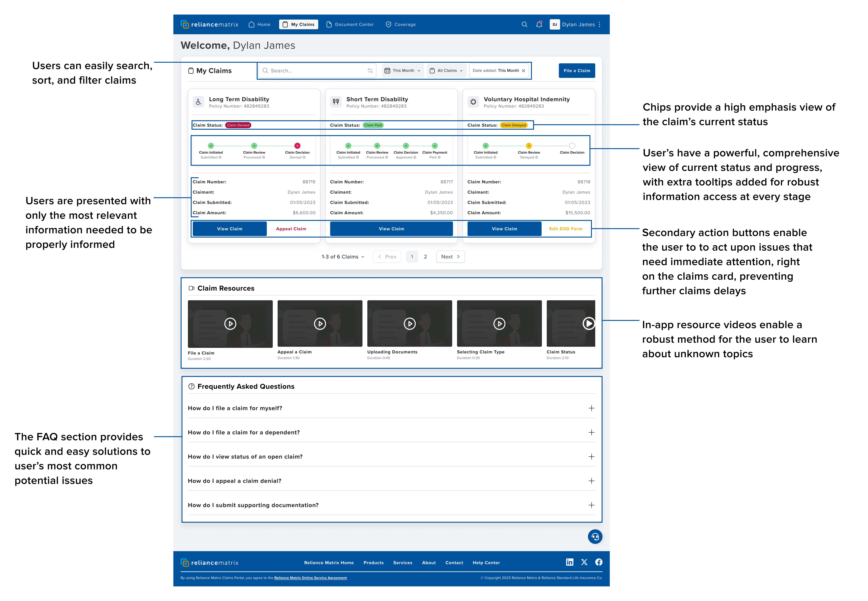Click the Claim Delayed status chip

pyautogui.click(x=514, y=125)
